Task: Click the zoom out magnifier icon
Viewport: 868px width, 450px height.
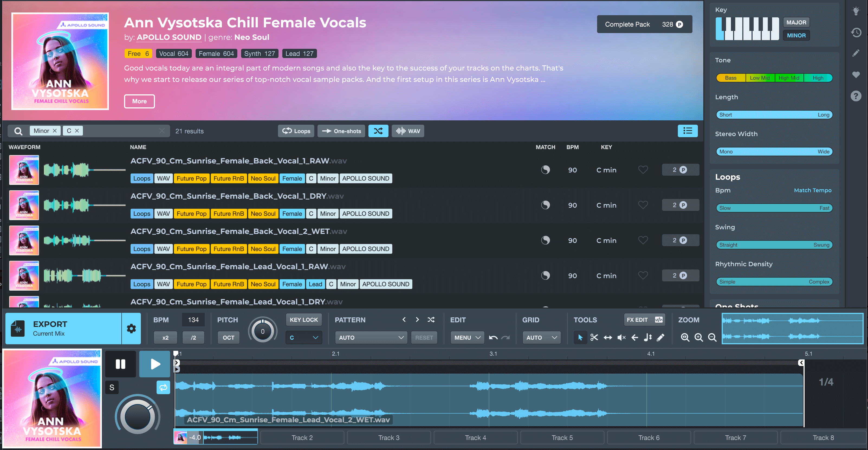Action: point(712,337)
